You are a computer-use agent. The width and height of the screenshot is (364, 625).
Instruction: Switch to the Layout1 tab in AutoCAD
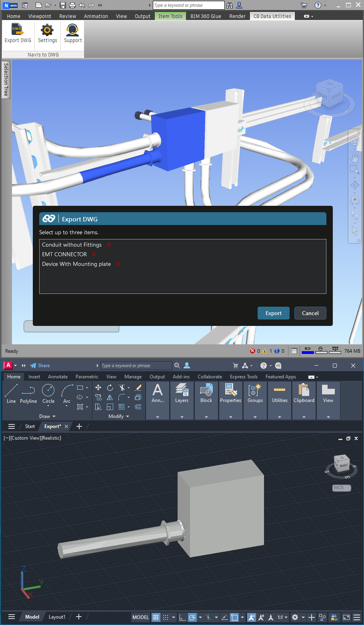(x=57, y=617)
